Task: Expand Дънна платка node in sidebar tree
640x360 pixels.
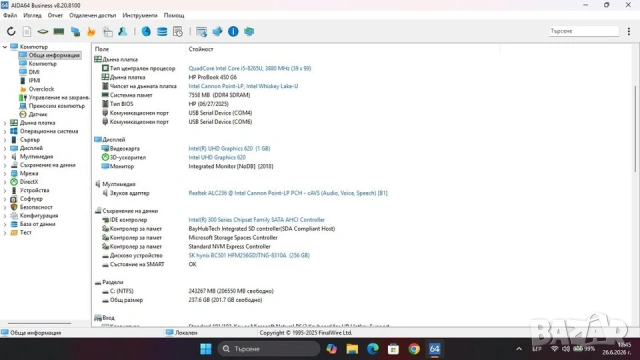Action: coord(5,123)
